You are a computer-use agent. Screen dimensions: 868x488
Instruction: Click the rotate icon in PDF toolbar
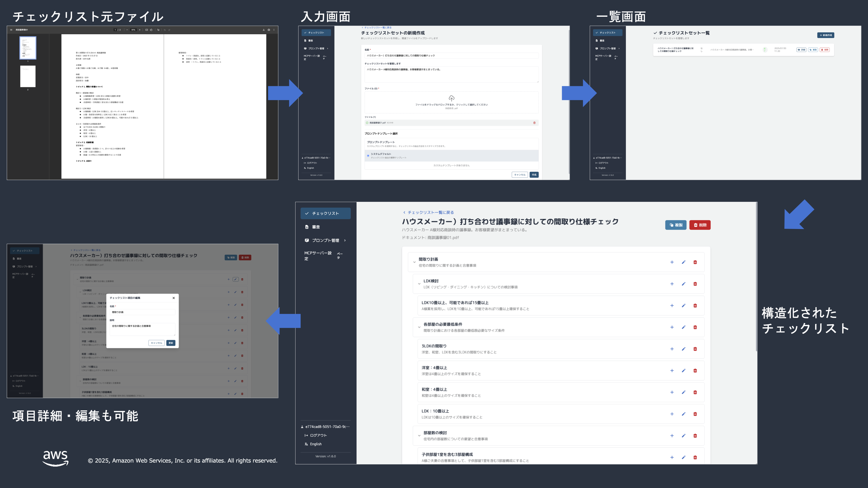[151, 30]
